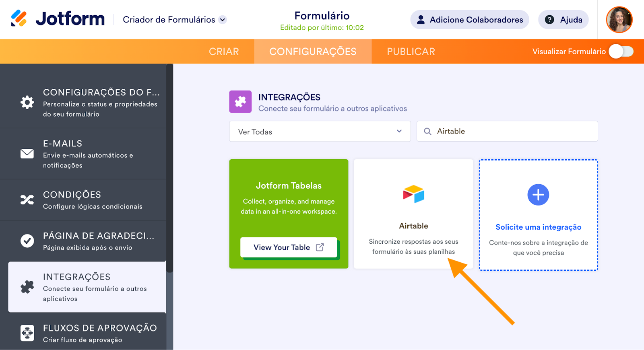The image size is (644, 350).
Task: Open the CONFIGURAÇÕES tab
Action: (313, 51)
